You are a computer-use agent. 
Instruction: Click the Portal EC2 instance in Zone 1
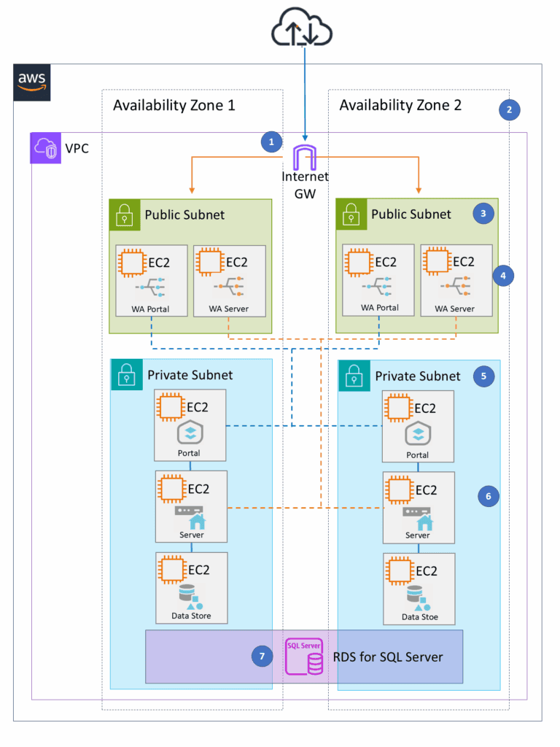190,426
